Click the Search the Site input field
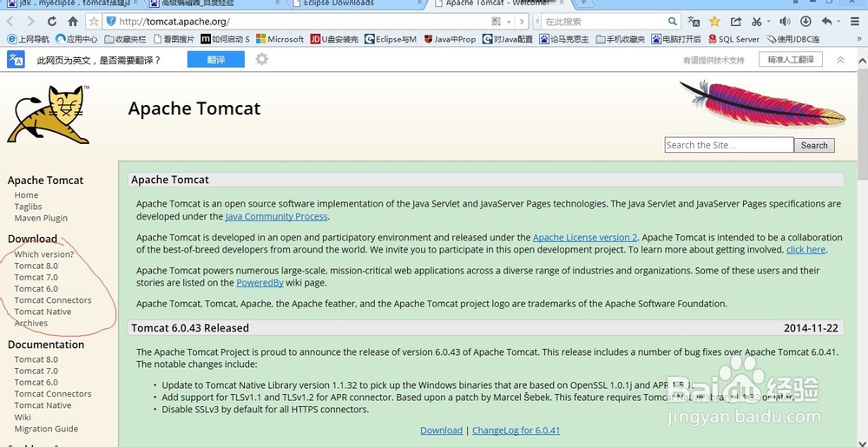This screenshot has height=447, width=868. [x=729, y=145]
